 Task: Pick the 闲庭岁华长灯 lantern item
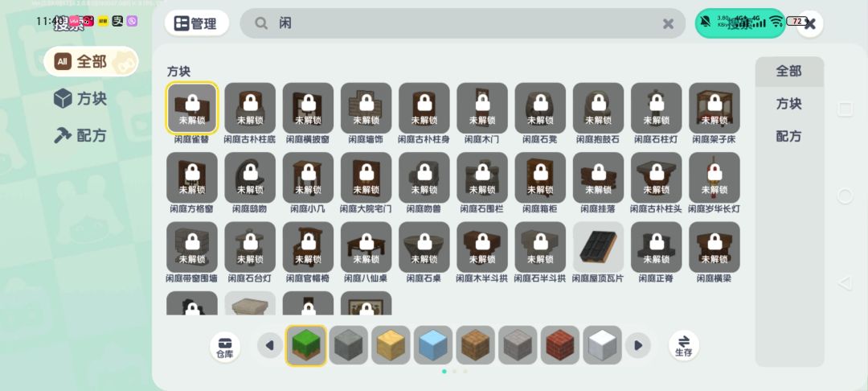pyautogui.click(x=714, y=178)
